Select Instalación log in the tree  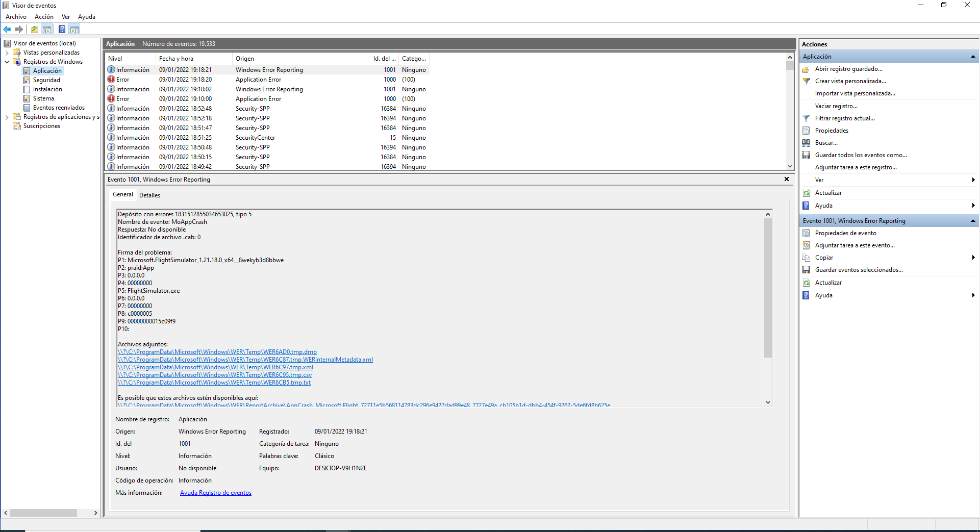(x=47, y=89)
